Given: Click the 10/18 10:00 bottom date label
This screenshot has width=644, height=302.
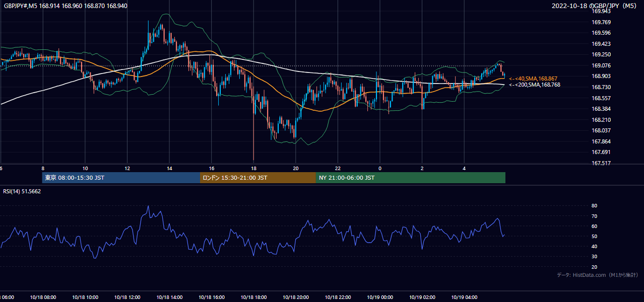Looking at the screenshot, I should [85, 297].
